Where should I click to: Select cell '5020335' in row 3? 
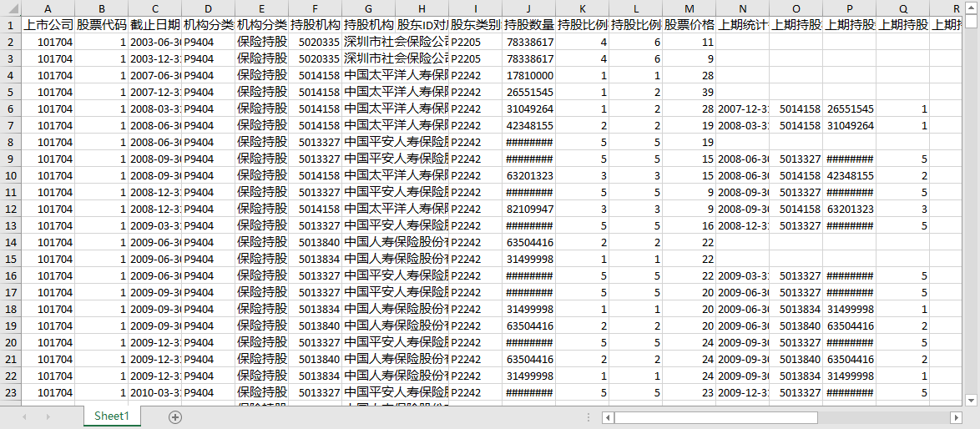click(315, 58)
